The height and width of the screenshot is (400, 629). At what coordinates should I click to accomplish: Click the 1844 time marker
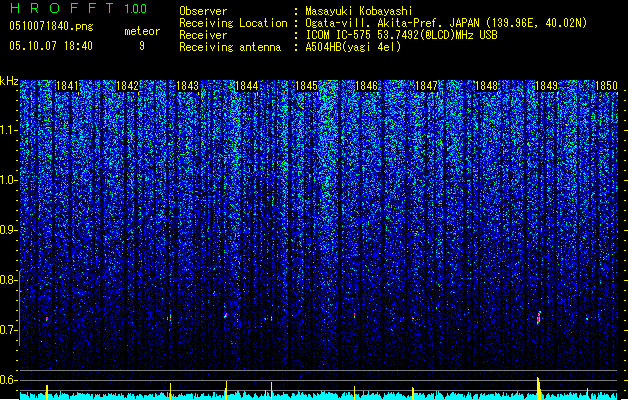[x=247, y=86]
